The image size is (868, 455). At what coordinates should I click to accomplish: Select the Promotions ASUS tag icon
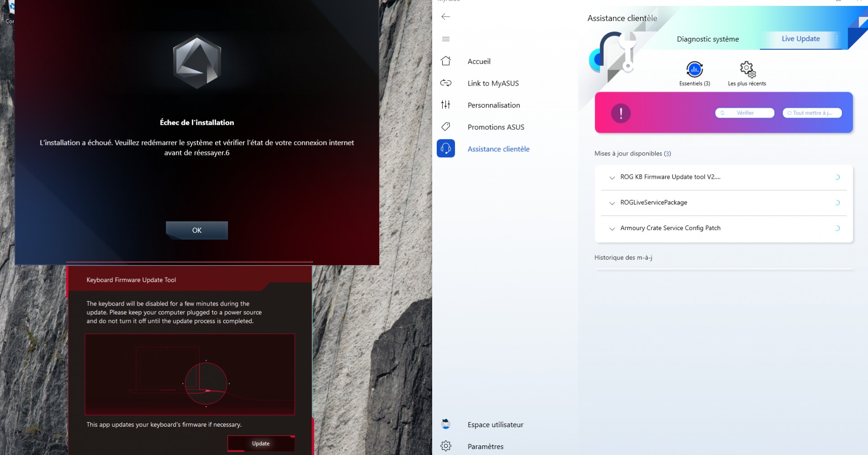446,127
